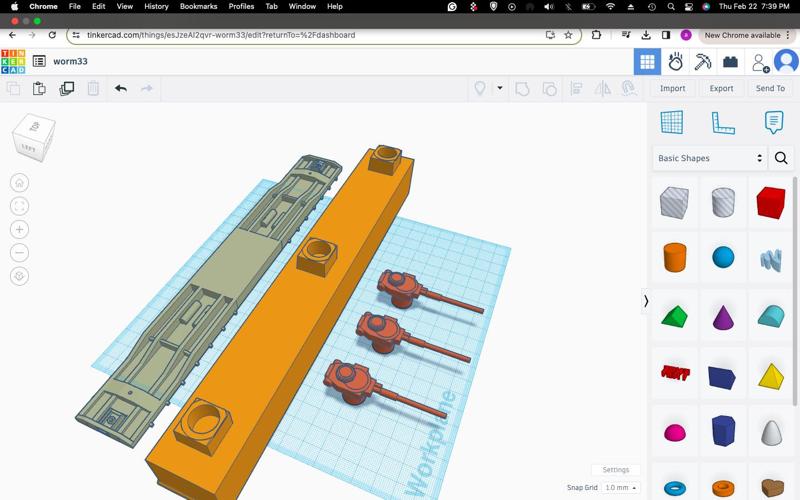Toggle orthographic/perspective view button
800x500 pixels.
click(20, 277)
